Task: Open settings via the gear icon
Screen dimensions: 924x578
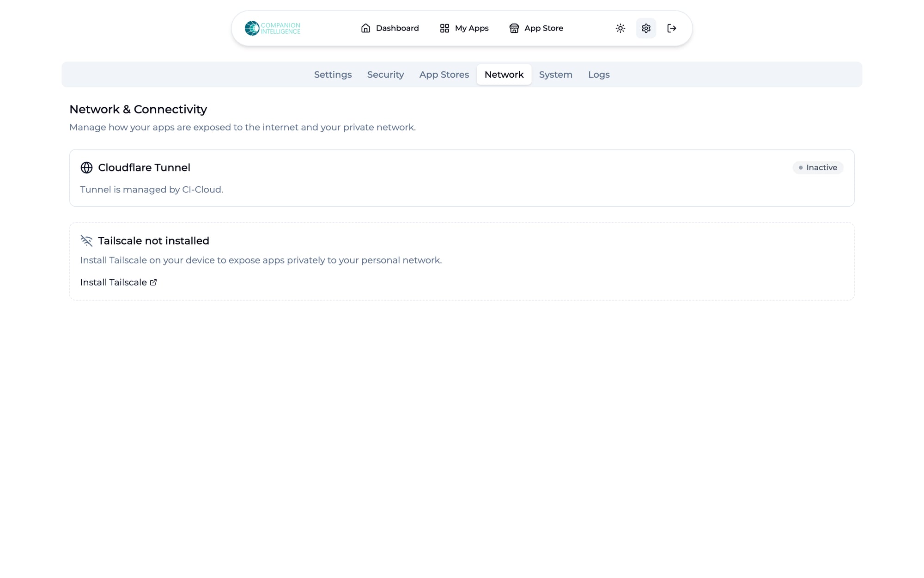Action: tap(646, 28)
